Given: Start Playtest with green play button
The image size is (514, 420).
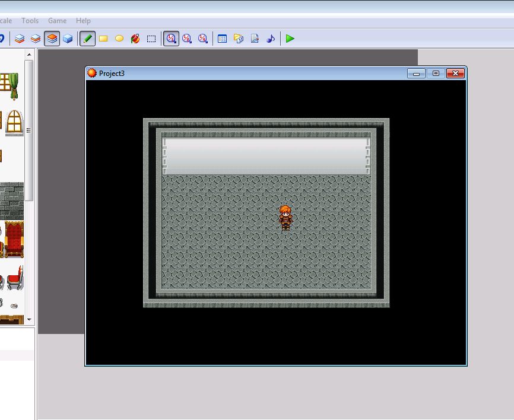Looking at the screenshot, I should click(290, 39).
